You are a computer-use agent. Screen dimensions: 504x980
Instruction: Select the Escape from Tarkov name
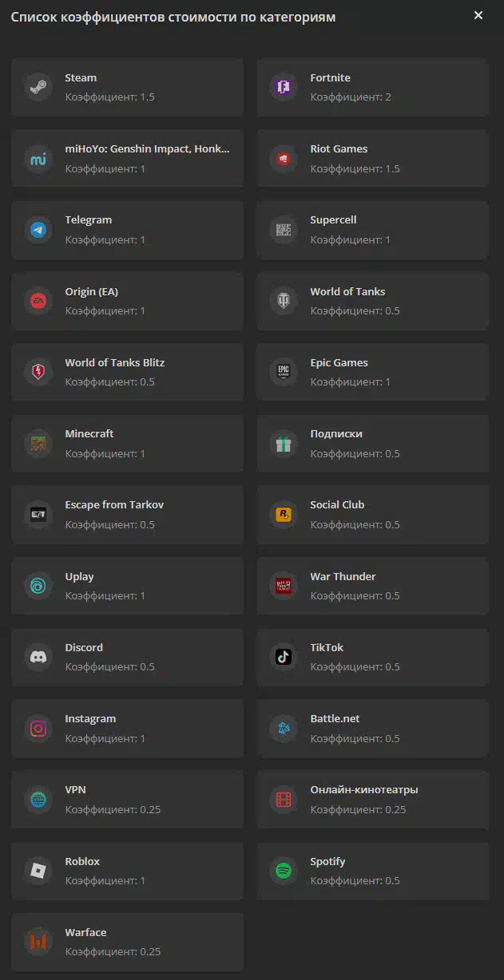coord(114,505)
